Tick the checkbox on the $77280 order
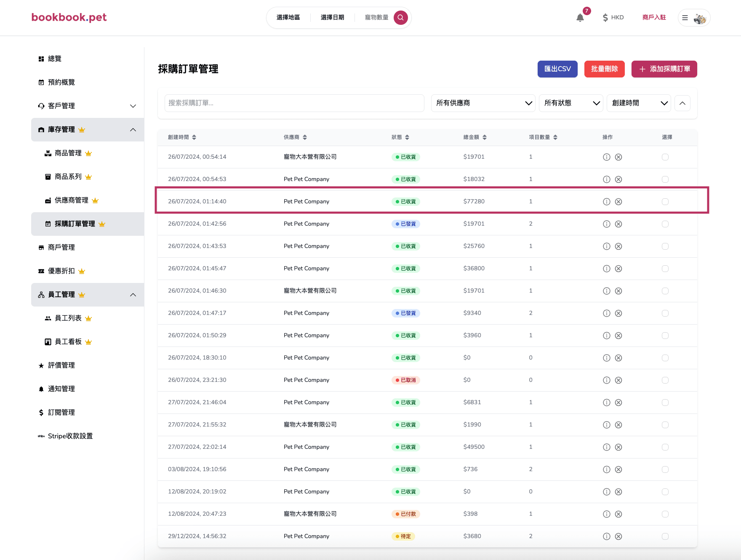The width and height of the screenshot is (741, 560). [x=665, y=202]
